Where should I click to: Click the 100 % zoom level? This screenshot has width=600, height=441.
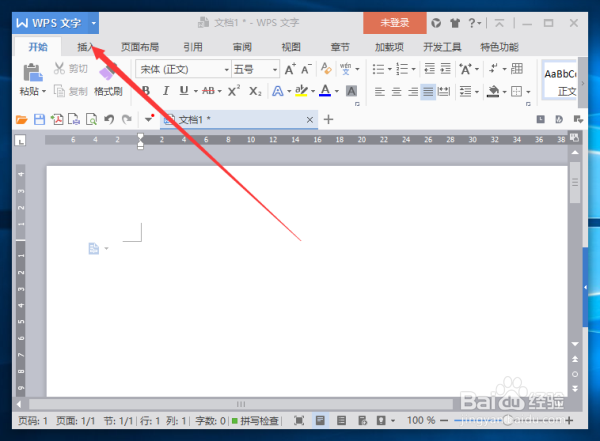point(421,420)
